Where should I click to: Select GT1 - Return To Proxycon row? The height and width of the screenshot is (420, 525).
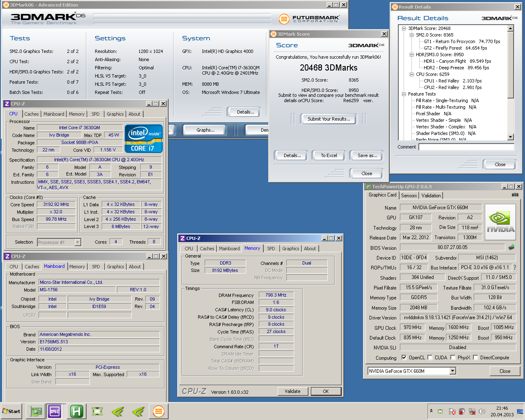462,41
